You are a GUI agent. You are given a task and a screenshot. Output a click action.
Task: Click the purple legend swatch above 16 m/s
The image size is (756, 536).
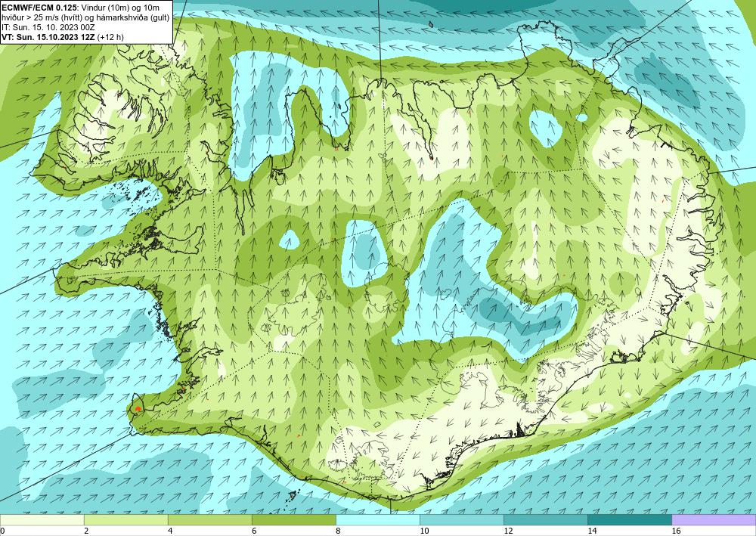pos(714,520)
